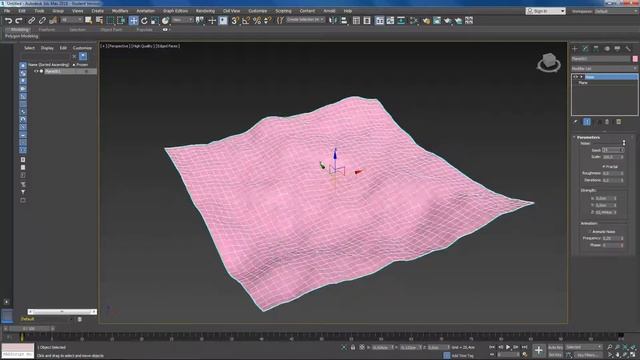Click the Redo arrow icon
Image resolution: width=640 pixels, height=360 pixels.
(x=19, y=20)
